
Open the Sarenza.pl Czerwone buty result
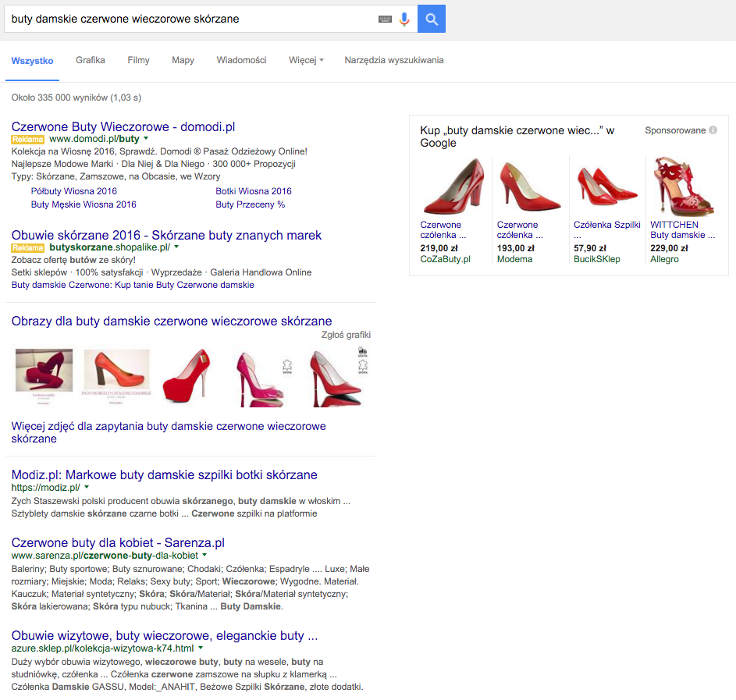118,542
